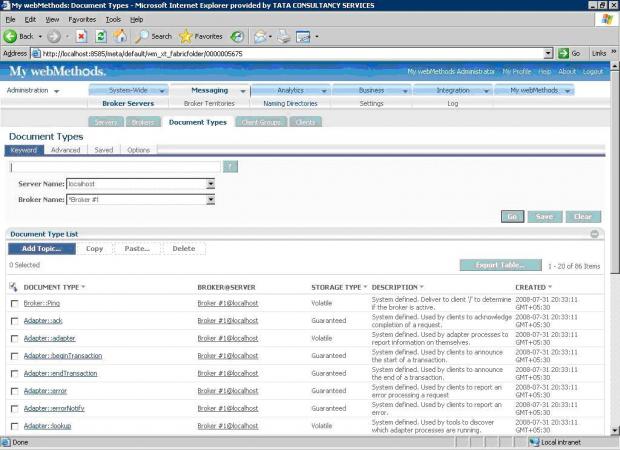Select the Adapter::ack row checkbox
The width and height of the screenshot is (620, 450).
(x=14, y=320)
